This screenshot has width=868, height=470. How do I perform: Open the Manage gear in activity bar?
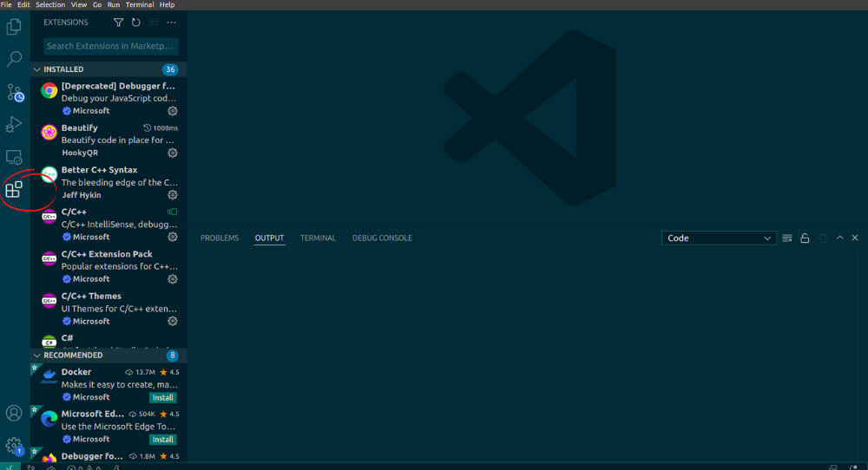[x=14, y=446]
